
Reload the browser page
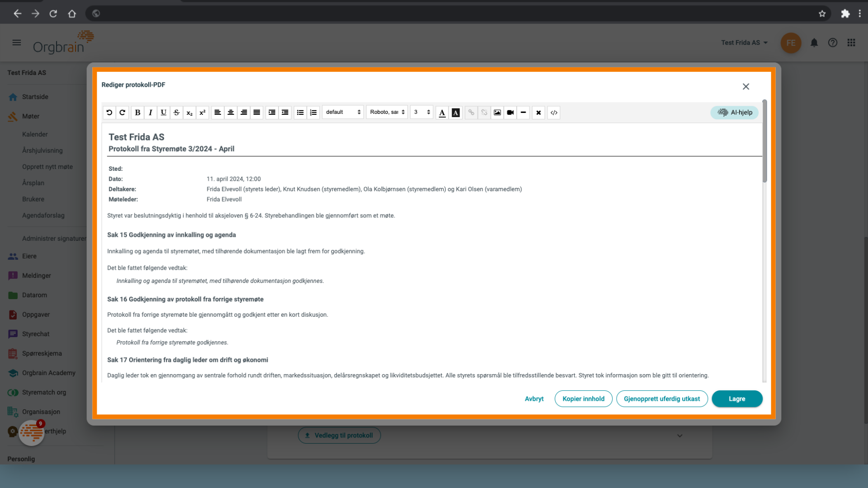coord(53,14)
